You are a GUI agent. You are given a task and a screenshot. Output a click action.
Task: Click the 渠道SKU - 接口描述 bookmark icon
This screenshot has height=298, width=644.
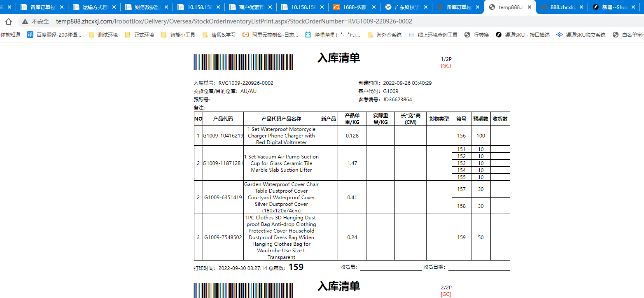click(x=499, y=35)
